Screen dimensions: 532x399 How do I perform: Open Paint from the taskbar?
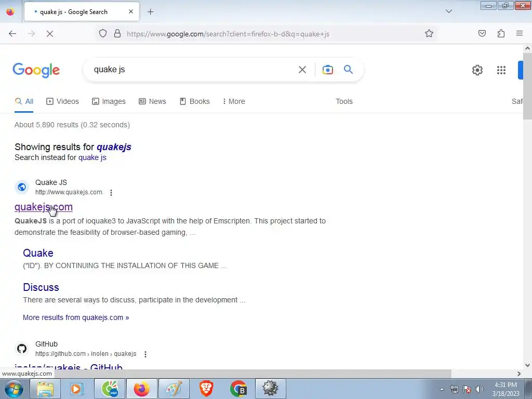coord(174,389)
